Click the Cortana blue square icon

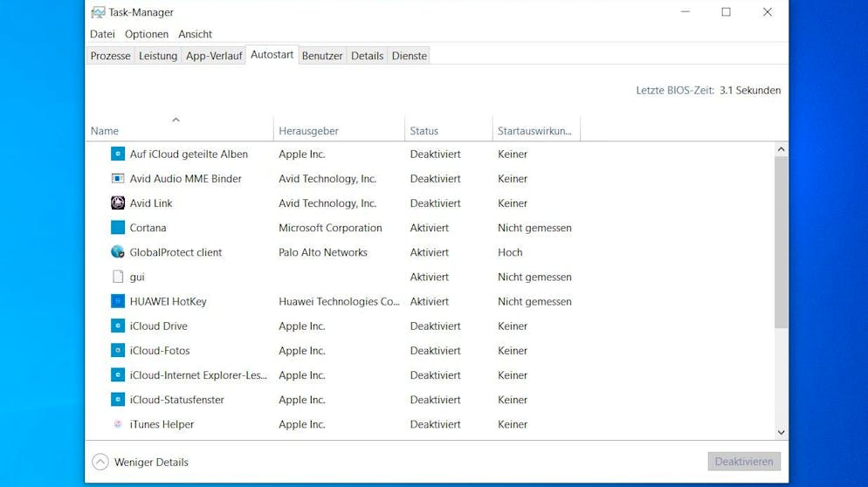coord(118,228)
